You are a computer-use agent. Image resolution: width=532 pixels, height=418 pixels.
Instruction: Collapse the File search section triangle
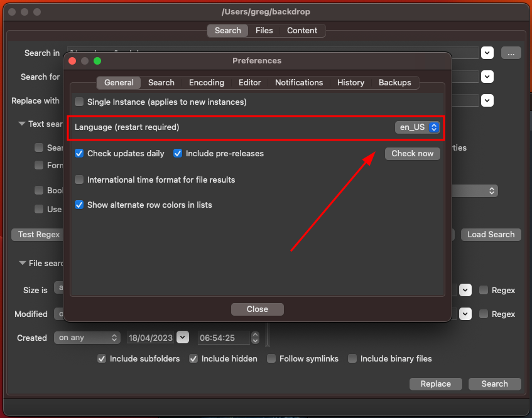(x=23, y=263)
